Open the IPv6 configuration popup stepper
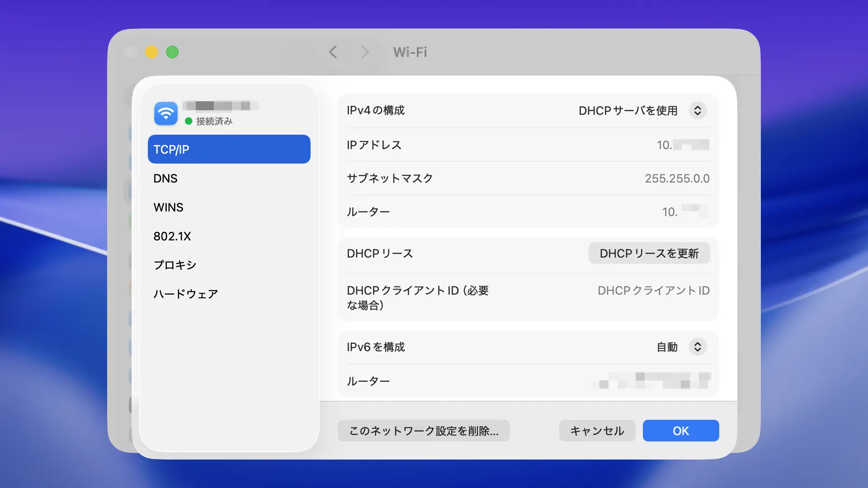 [698, 347]
